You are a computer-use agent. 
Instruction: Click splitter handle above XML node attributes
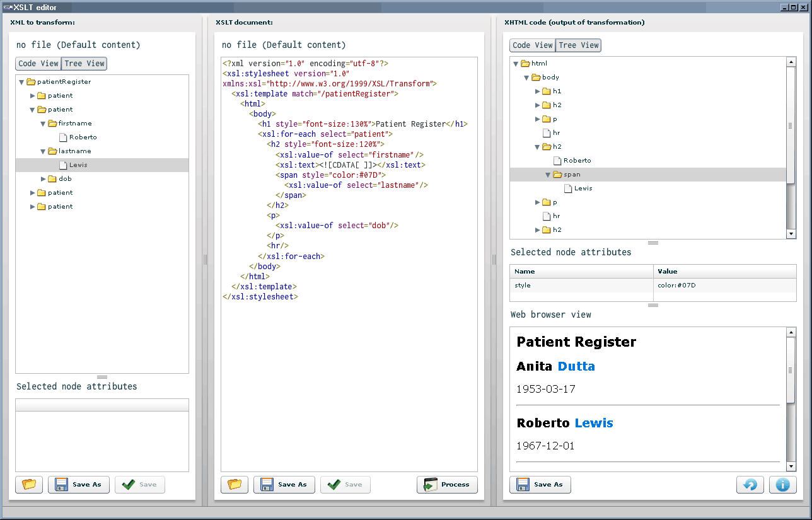tap(102, 377)
